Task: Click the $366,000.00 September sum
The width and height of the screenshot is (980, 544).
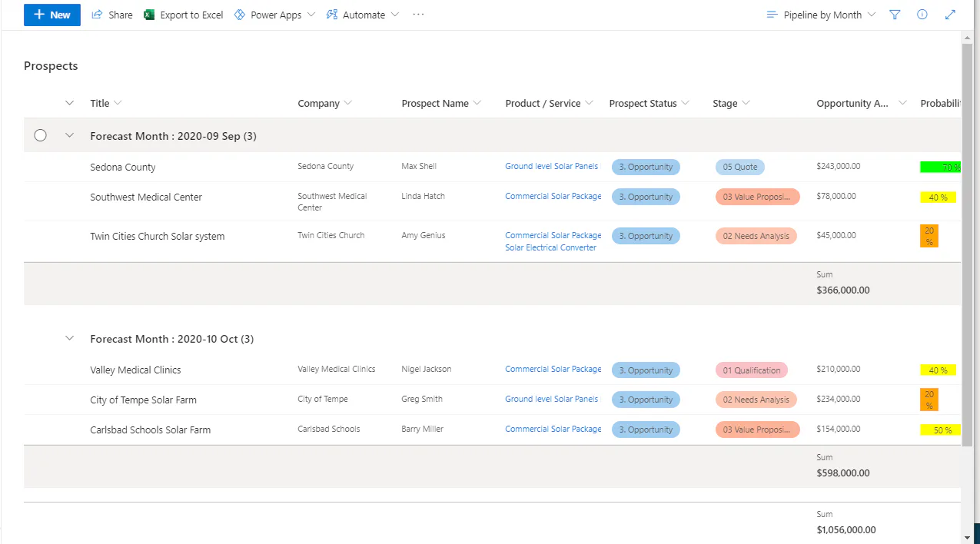Action: click(x=843, y=290)
